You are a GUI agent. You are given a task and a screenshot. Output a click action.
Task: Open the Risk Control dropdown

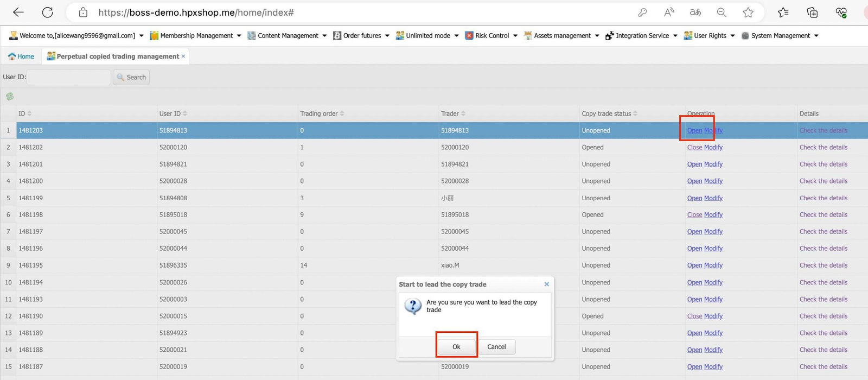(492, 36)
